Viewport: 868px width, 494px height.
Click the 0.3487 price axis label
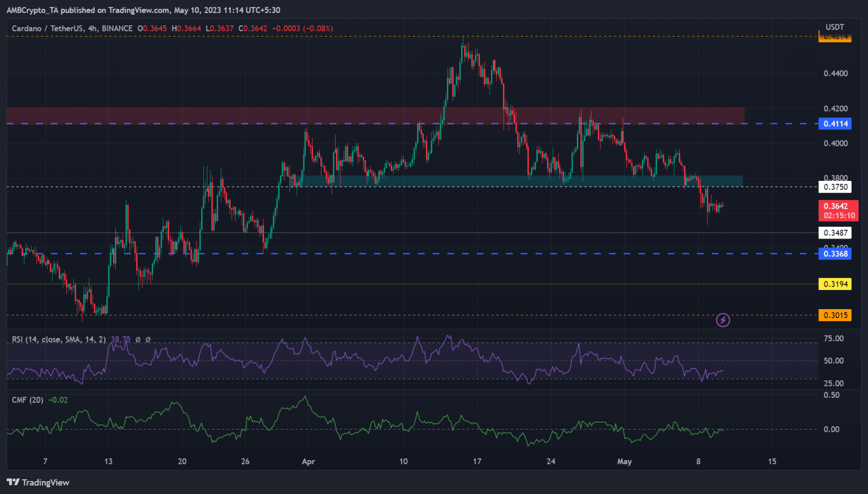point(835,233)
